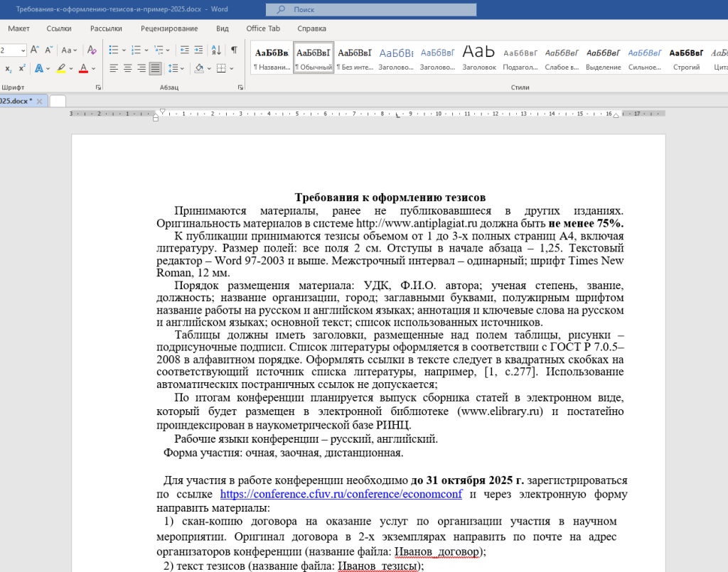Apply yellow text highlight color

[x=60, y=68]
